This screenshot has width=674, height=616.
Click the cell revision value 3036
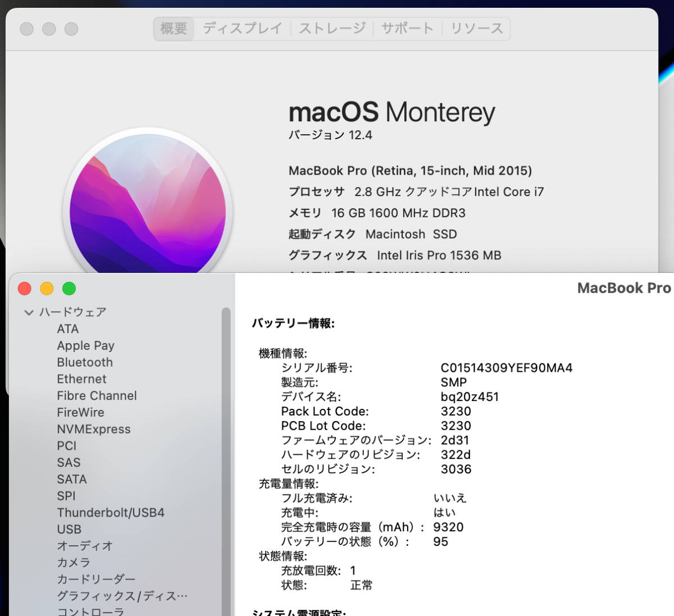456,469
